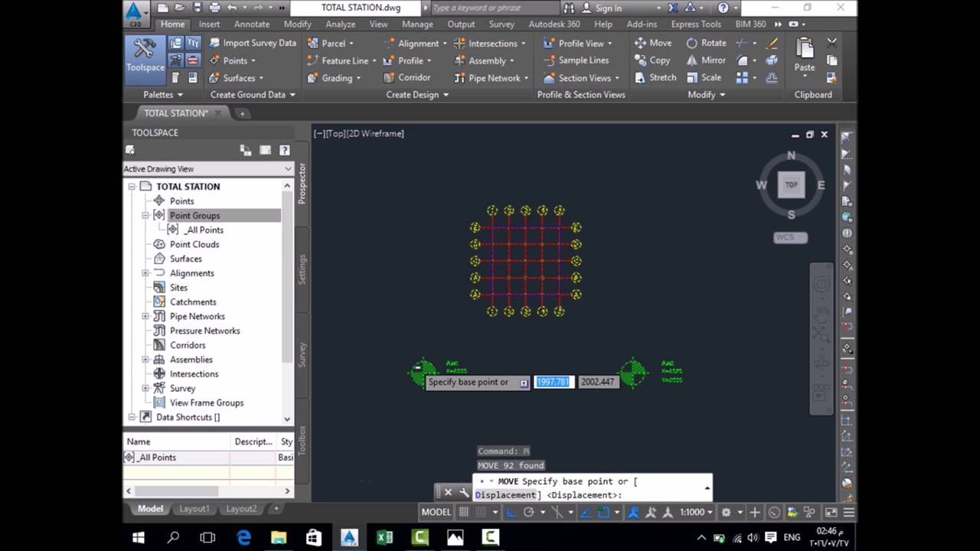Switch to the Insert ribbon tab
Image resolution: width=980 pixels, height=551 pixels.
click(x=209, y=24)
